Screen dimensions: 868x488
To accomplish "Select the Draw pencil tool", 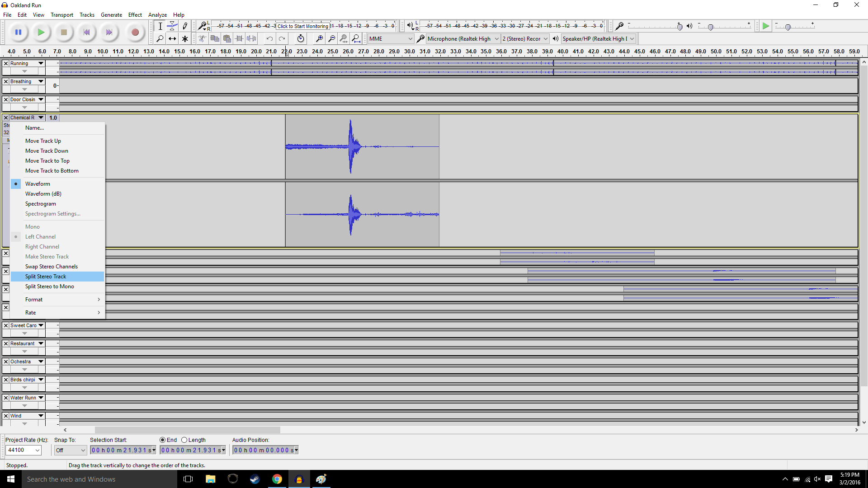I will coord(185,26).
